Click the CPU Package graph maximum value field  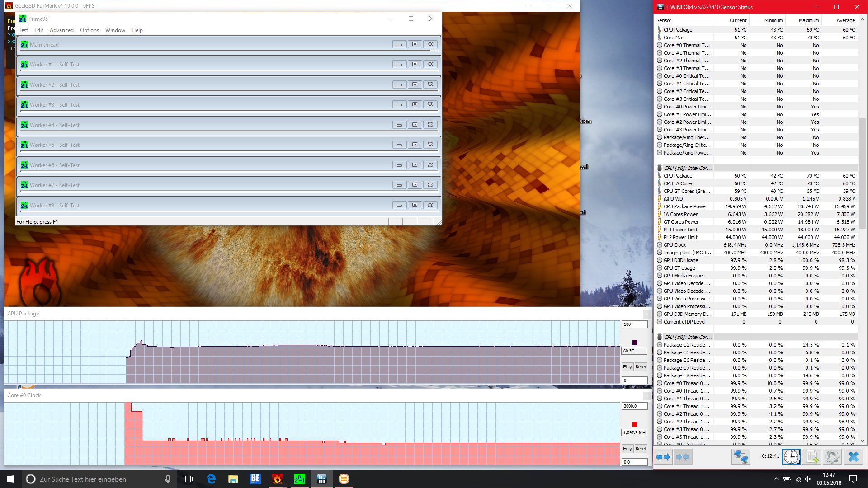[634, 324]
